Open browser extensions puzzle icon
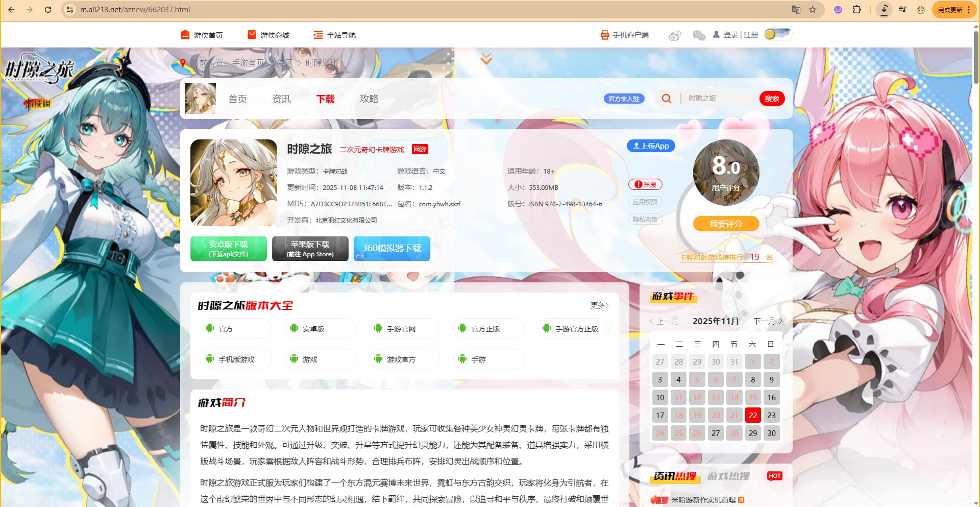This screenshot has width=980, height=507. [x=856, y=10]
